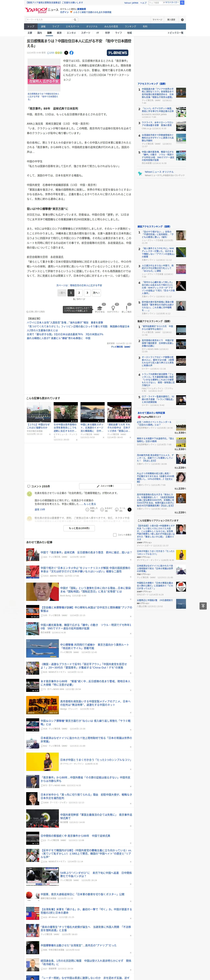Screen dimensions: 210x980
Task: Open トピックス一覧 link
Action: (x=175, y=33)
